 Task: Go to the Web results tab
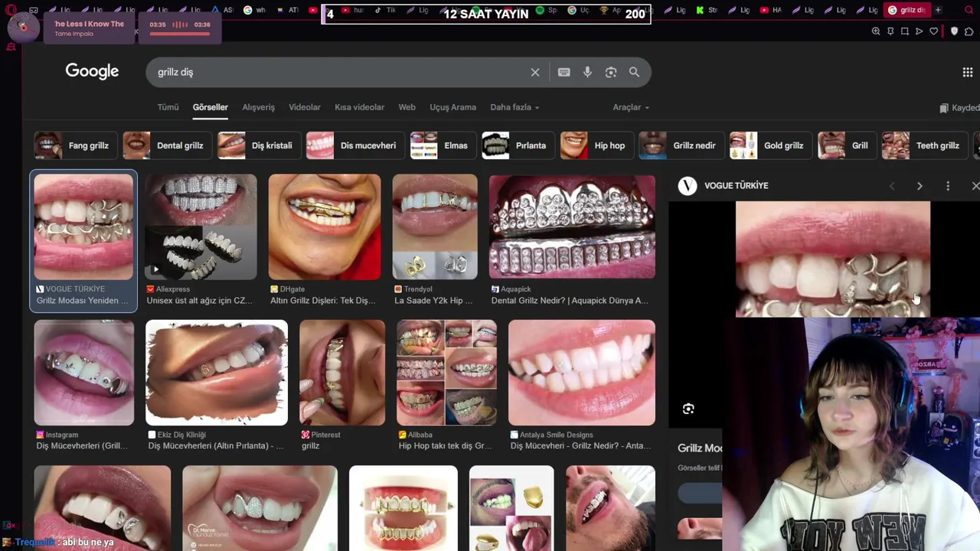click(407, 107)
